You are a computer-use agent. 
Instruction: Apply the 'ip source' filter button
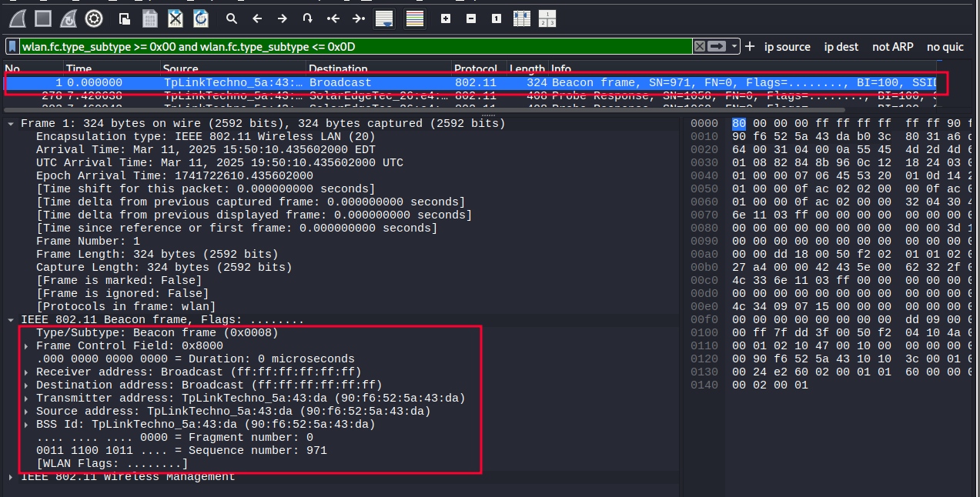coord(787,47)
